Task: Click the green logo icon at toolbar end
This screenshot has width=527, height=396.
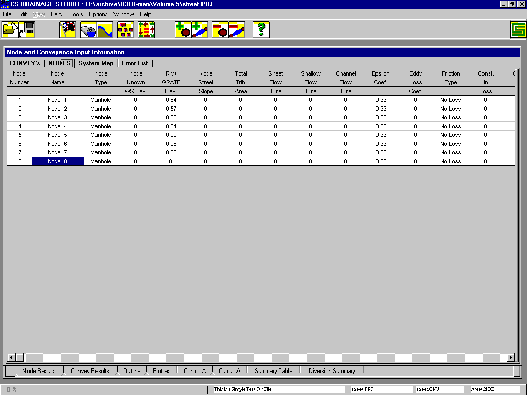Action: [x=518, y=30]
